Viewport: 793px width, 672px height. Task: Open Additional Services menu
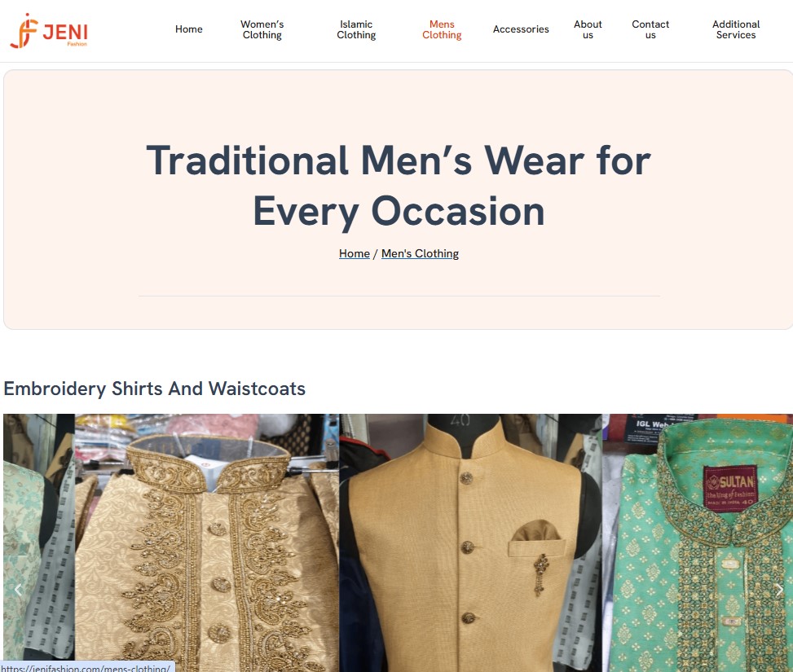pos(736,29)
